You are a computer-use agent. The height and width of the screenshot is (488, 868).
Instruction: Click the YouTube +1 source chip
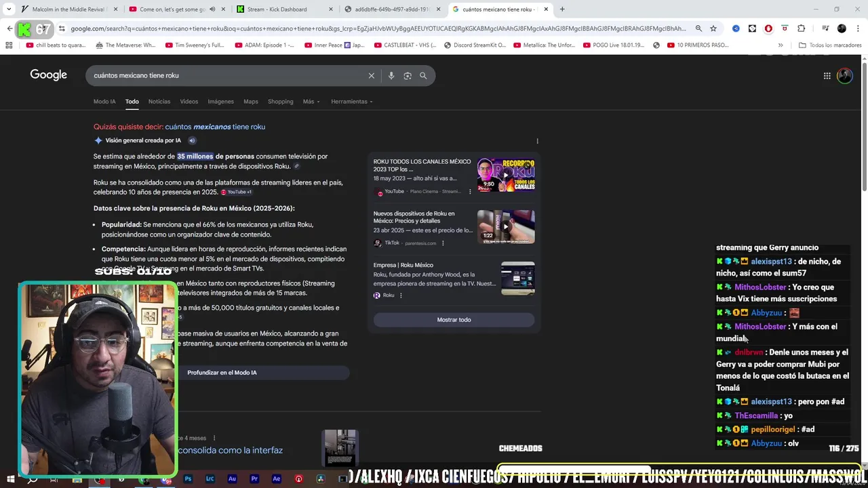[236, 192]
